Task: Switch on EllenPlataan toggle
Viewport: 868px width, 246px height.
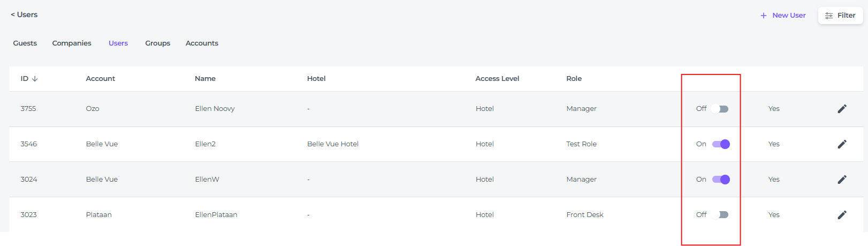Action: [x=720, y=215]
